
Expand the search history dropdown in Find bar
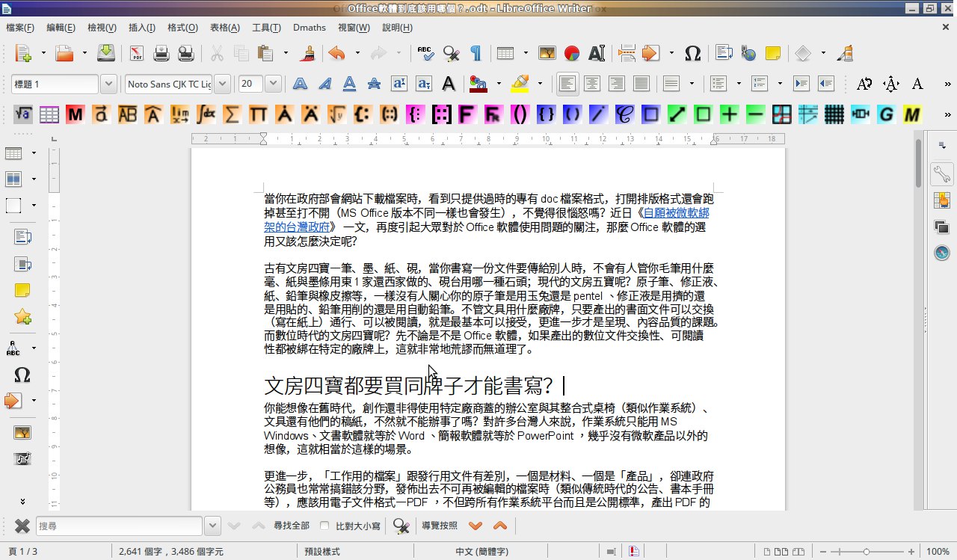coord(212,526)
